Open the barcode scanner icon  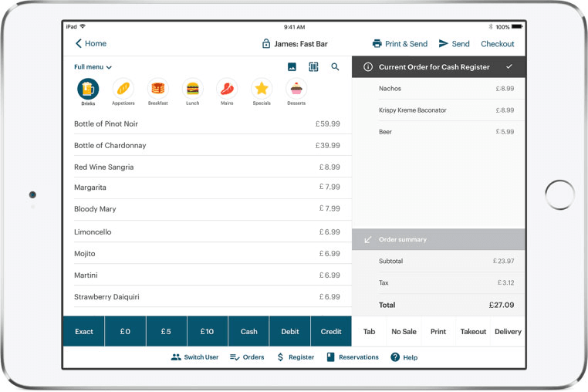point(313,67)
